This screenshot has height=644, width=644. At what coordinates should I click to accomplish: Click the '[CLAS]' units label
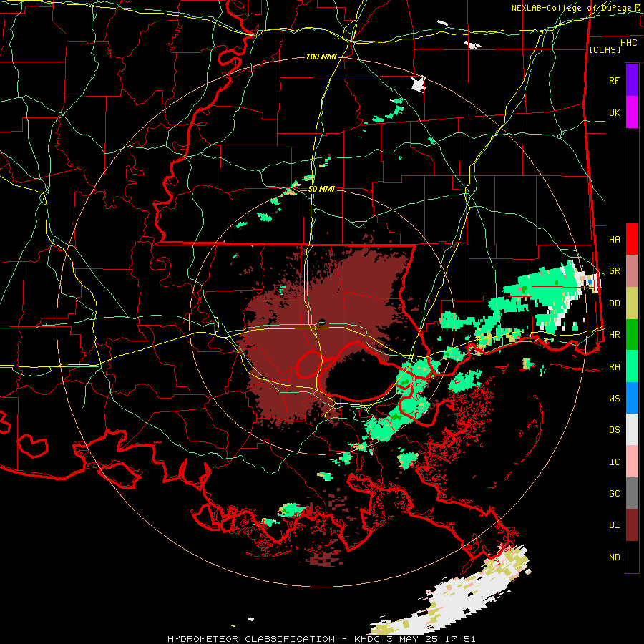[x=605, y=49]
